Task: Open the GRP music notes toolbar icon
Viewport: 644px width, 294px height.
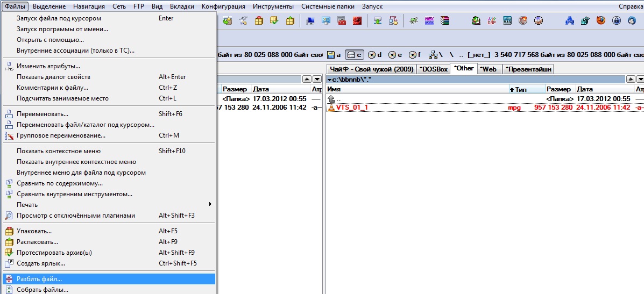Action: (x=492, y=20)
